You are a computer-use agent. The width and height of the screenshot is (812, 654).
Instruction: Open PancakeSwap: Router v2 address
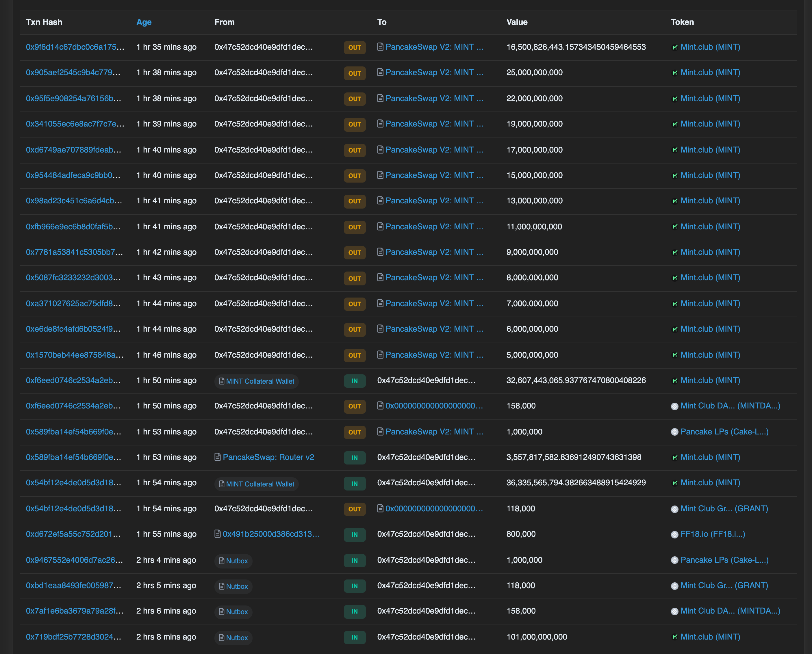tap(268, 457)
